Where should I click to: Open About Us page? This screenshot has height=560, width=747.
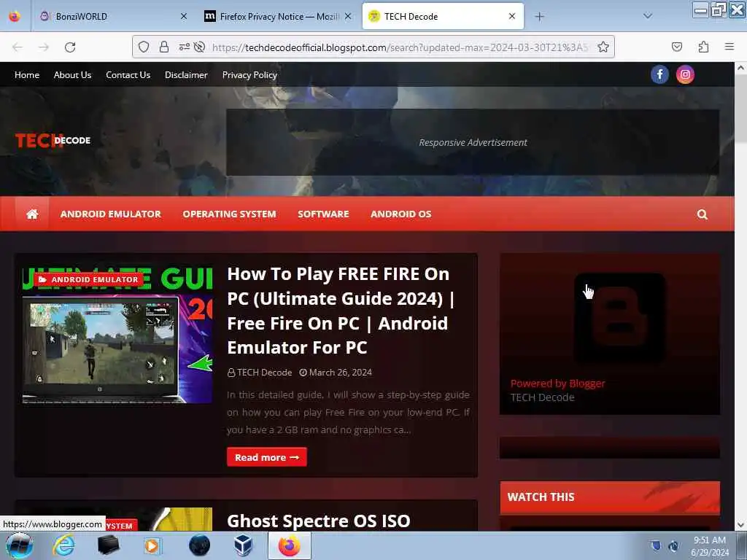[72, 75]
